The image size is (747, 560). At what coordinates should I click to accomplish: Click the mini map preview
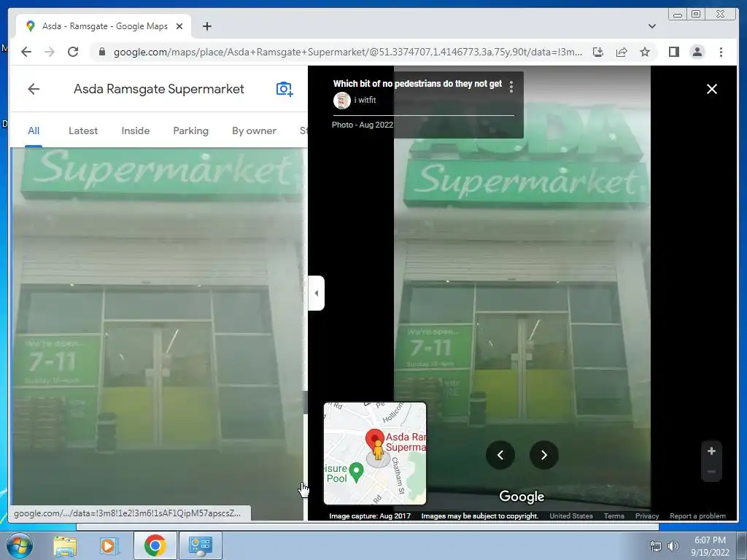point(375,454)
